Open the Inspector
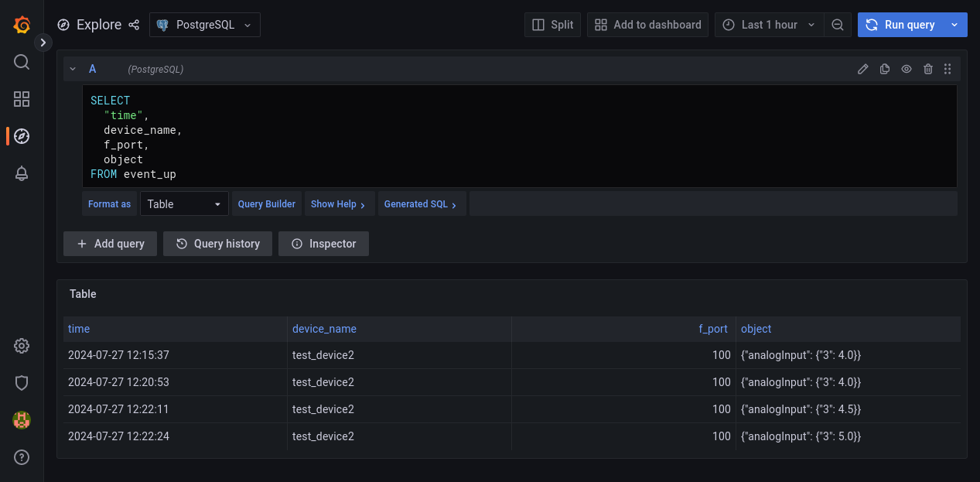The width and height of the screenshot is (980, 482). 323,244
